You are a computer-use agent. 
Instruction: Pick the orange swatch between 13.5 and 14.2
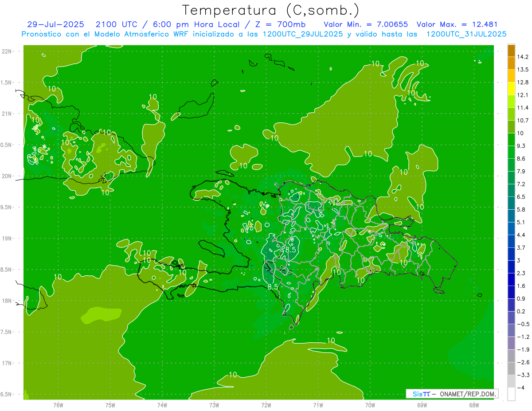pos(511,63)
